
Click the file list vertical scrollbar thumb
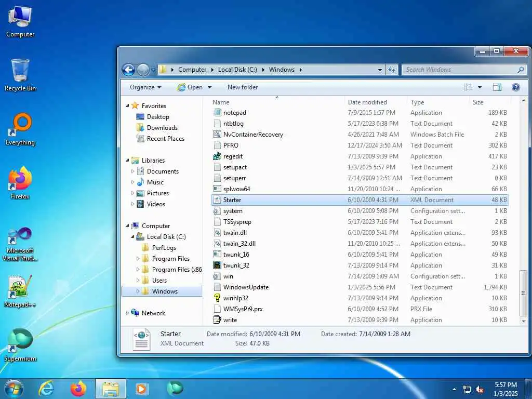coord(523,293)
